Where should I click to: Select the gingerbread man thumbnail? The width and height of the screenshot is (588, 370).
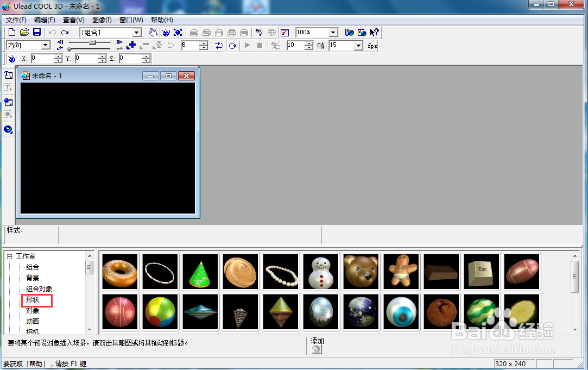(401, 272)
